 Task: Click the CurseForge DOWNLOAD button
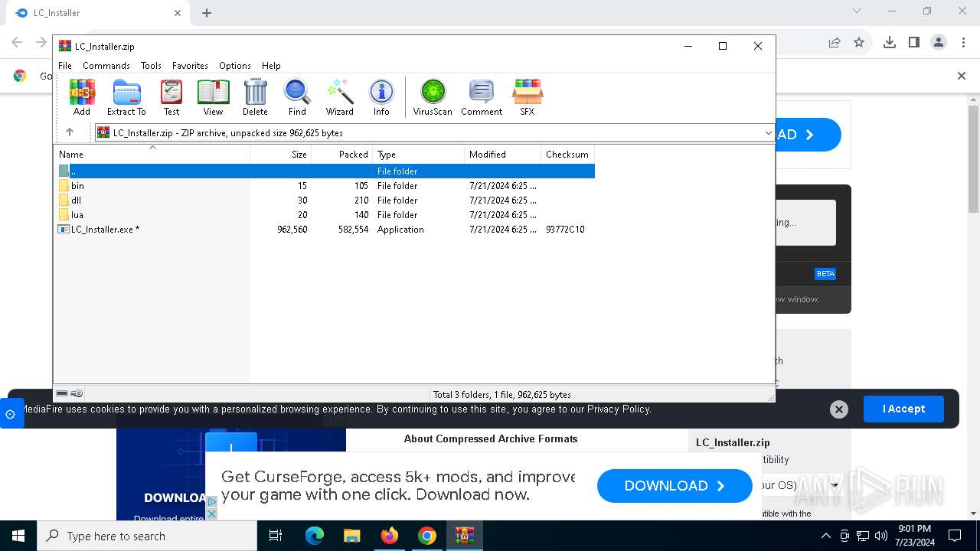(675, 486)
